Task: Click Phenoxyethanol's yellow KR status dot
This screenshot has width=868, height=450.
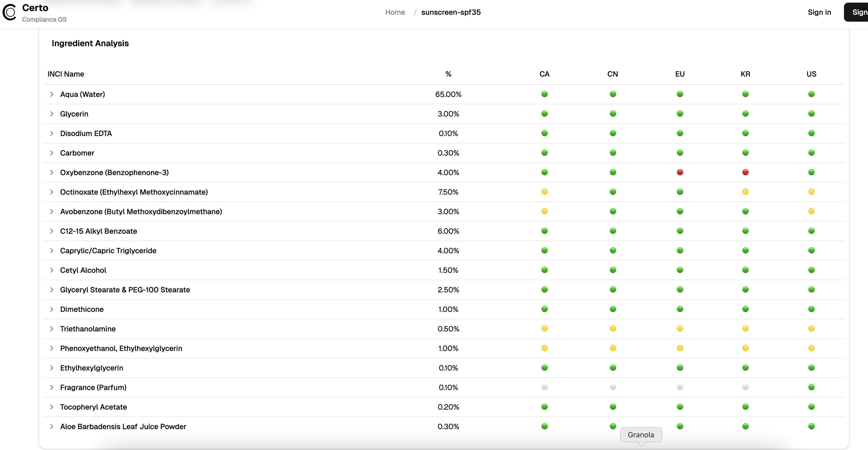Action: [x=745, y=348]
